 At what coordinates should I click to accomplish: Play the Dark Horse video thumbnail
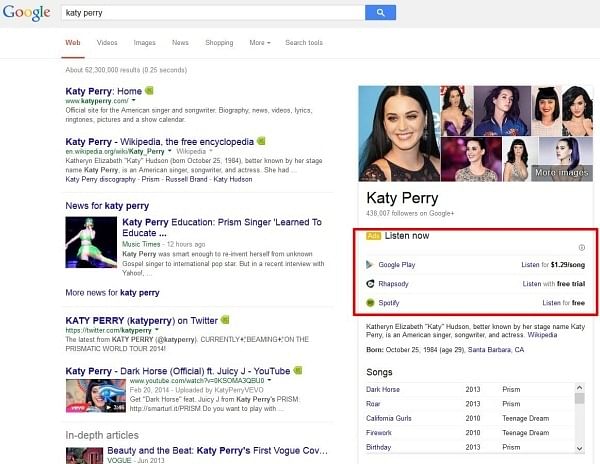coord(96,396)
